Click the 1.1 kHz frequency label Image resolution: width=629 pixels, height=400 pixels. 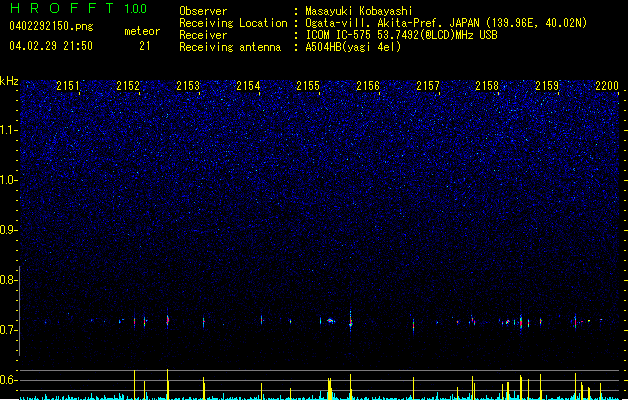8,130
